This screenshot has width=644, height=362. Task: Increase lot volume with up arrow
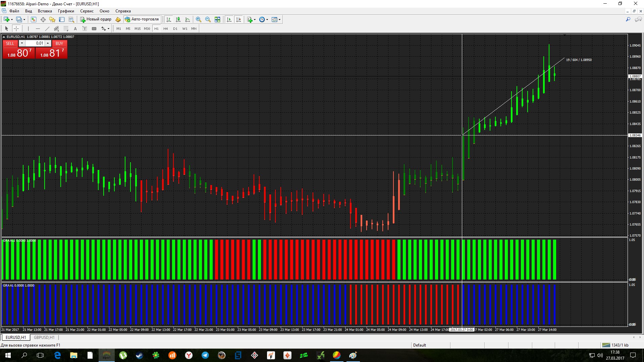48,43
